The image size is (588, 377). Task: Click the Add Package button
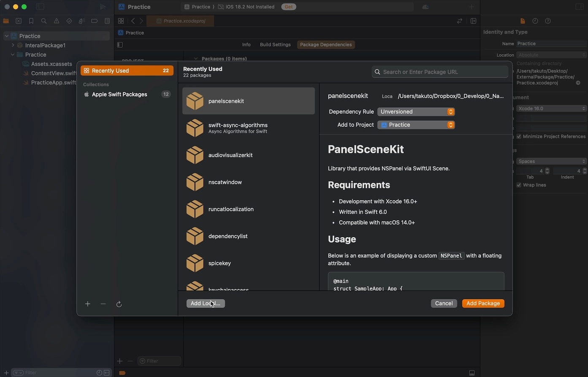tap(483, 304)
